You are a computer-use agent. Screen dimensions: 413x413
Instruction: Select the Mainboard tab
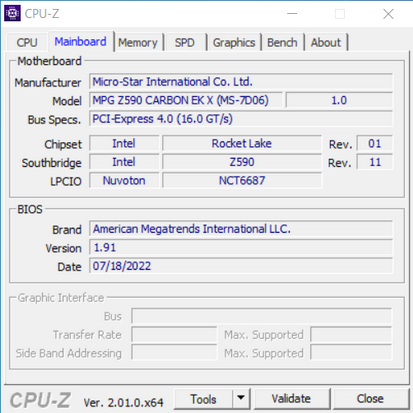click(x=81, y=42)
